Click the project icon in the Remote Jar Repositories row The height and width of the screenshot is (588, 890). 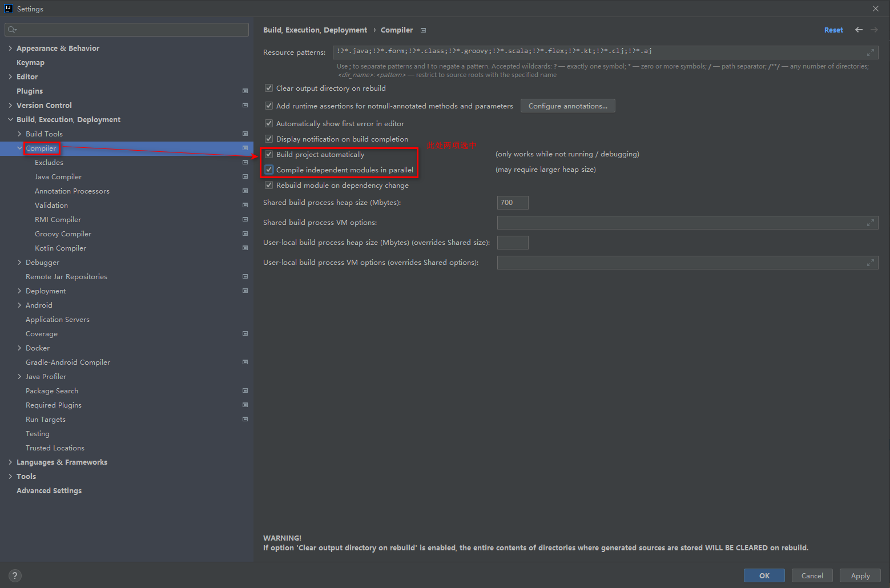pyautogui.click(x=245, y=276)
